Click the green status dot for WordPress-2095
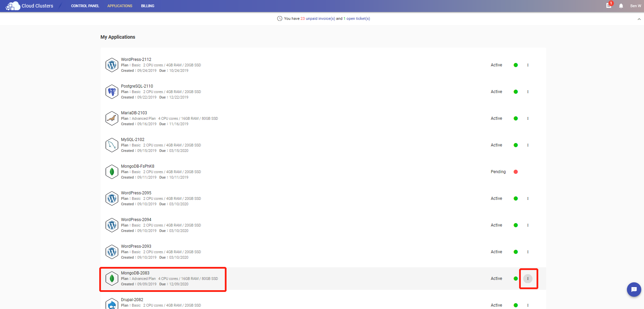This screenshot has height=309, width=644. [x=516, y=198]
